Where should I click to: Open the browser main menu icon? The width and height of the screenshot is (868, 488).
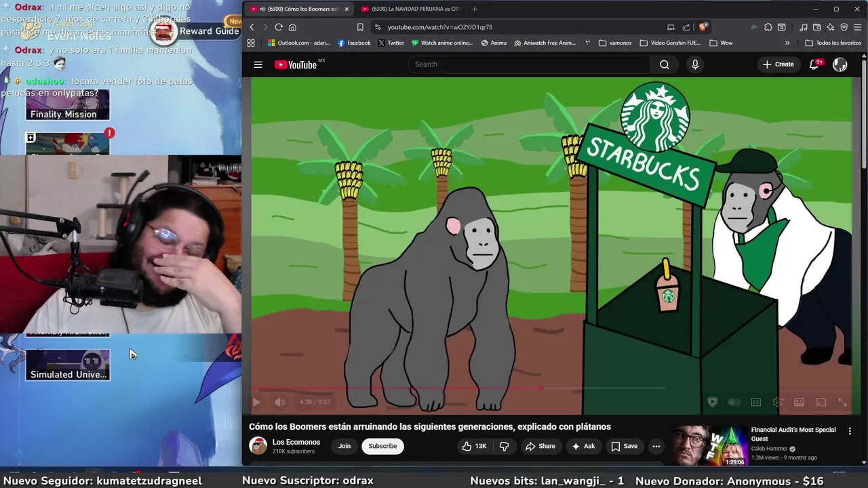[858, 27]
